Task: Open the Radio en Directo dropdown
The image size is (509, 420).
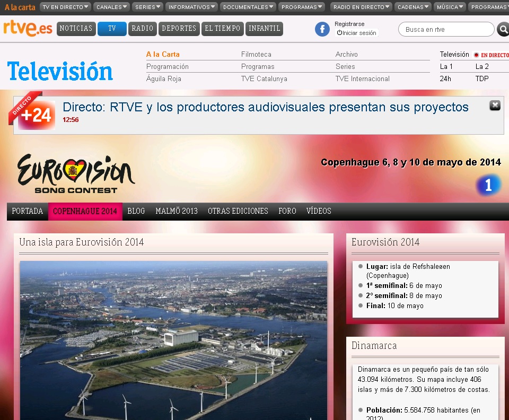Action: click(361, 7)
